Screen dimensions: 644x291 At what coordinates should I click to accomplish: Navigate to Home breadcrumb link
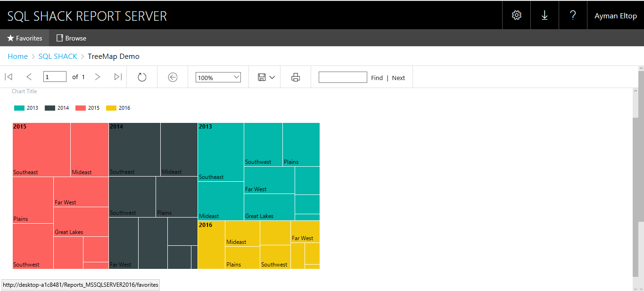[18, 57]
